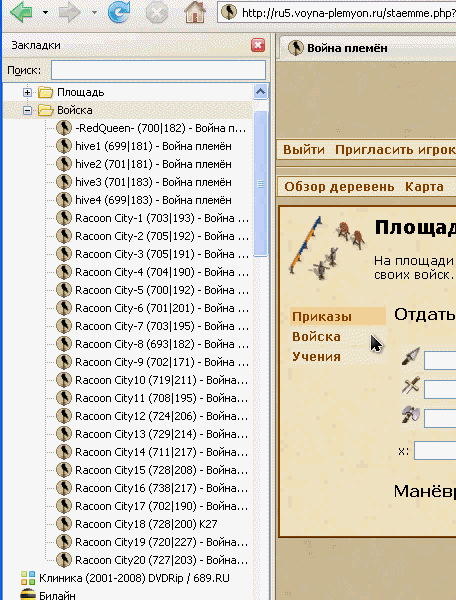Image resolution: width=456 pixels, height=600 pixels.
Task: Click the sword unit icon
Action: [411, 386]
